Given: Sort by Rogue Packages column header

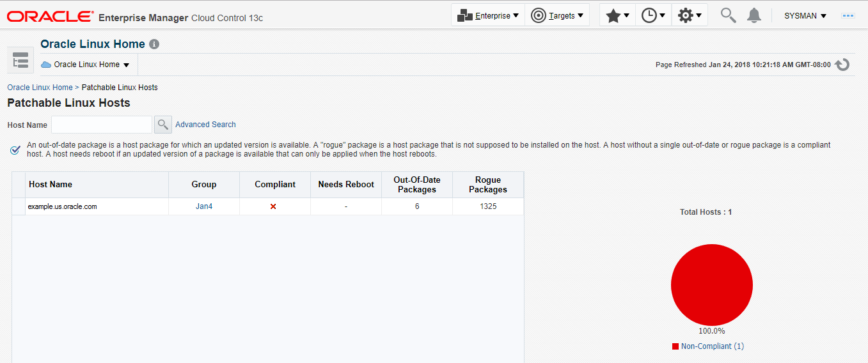Looking at the screenshot, I should point(488,185).
